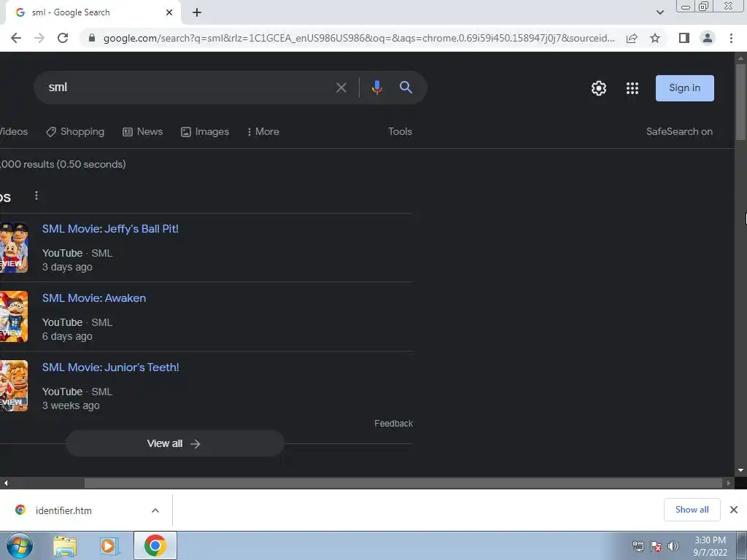747x560 pixels.
Task: Open 'SML Movie: Awaken' link
Action: click(94, 298)
